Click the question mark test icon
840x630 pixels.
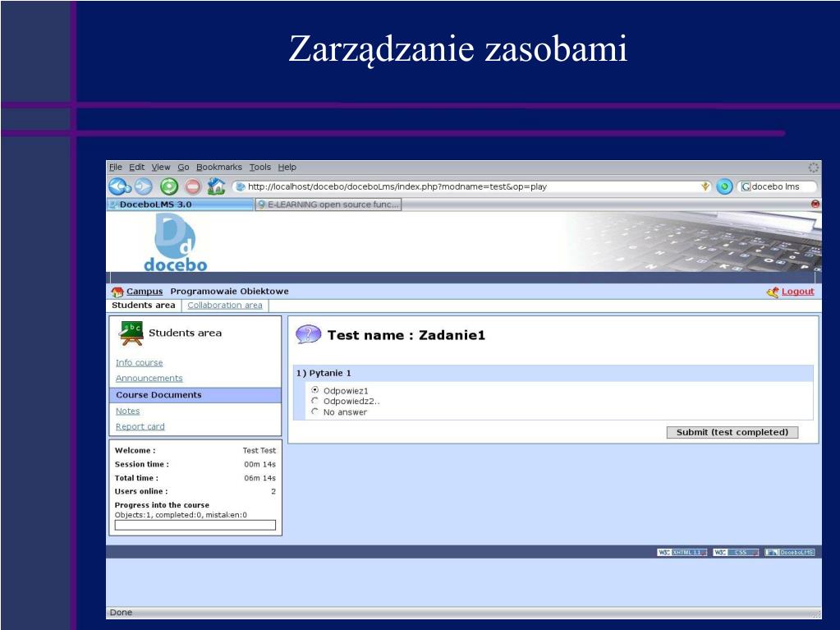[308, 335]
